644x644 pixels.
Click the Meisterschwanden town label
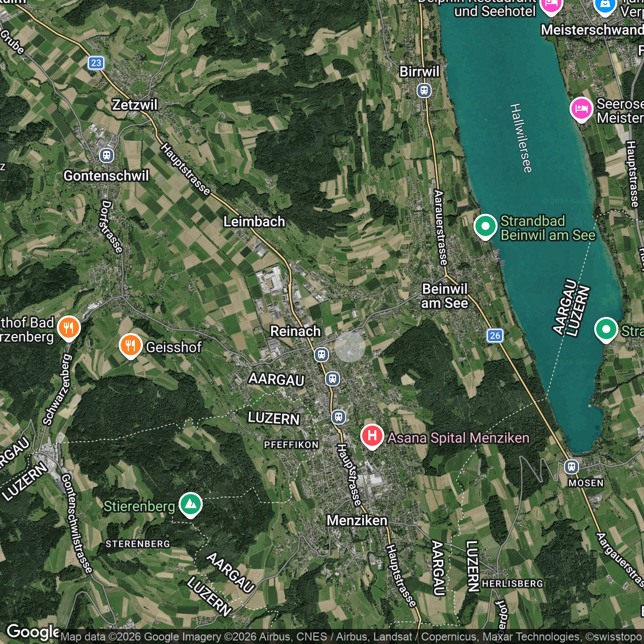592,30
